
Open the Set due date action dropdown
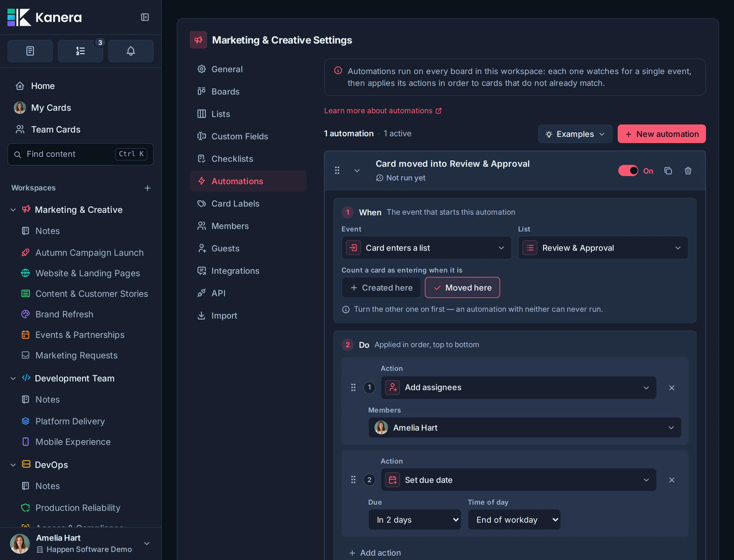(x=518, y=480)
